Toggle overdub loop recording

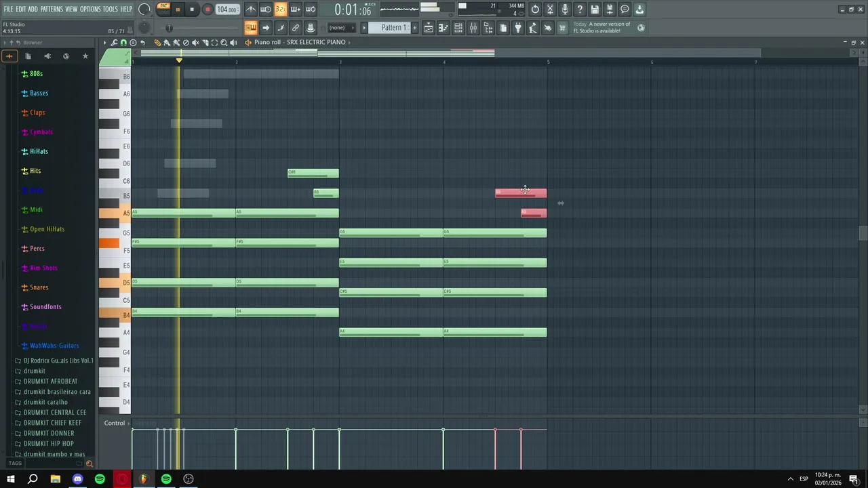click(310, 9)
